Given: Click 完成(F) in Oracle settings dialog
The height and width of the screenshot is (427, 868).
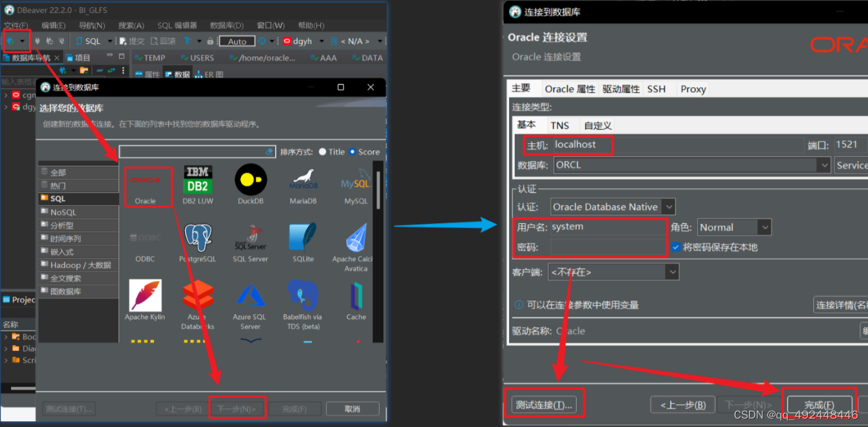Looking at the screenshot, I should (x=819, y=405).
